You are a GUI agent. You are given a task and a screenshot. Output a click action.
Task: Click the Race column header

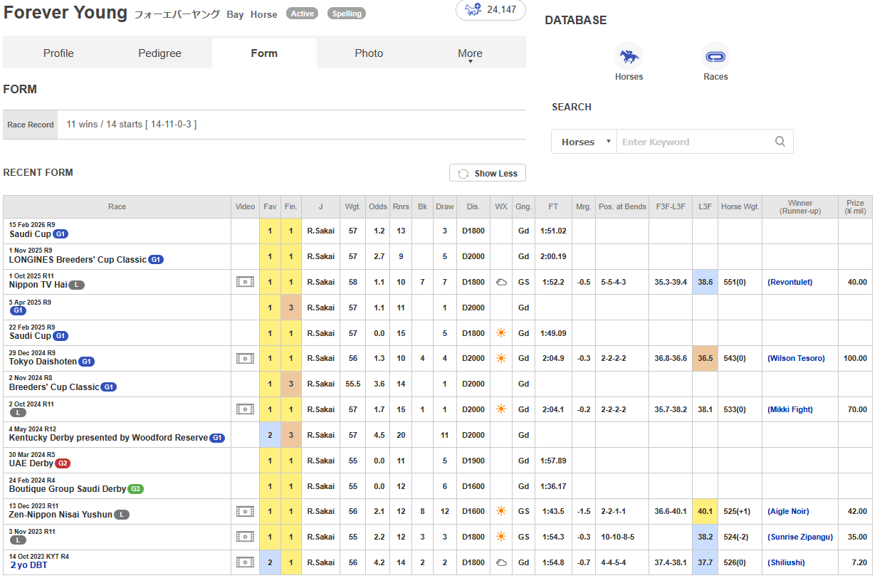[x=117, y=206]
